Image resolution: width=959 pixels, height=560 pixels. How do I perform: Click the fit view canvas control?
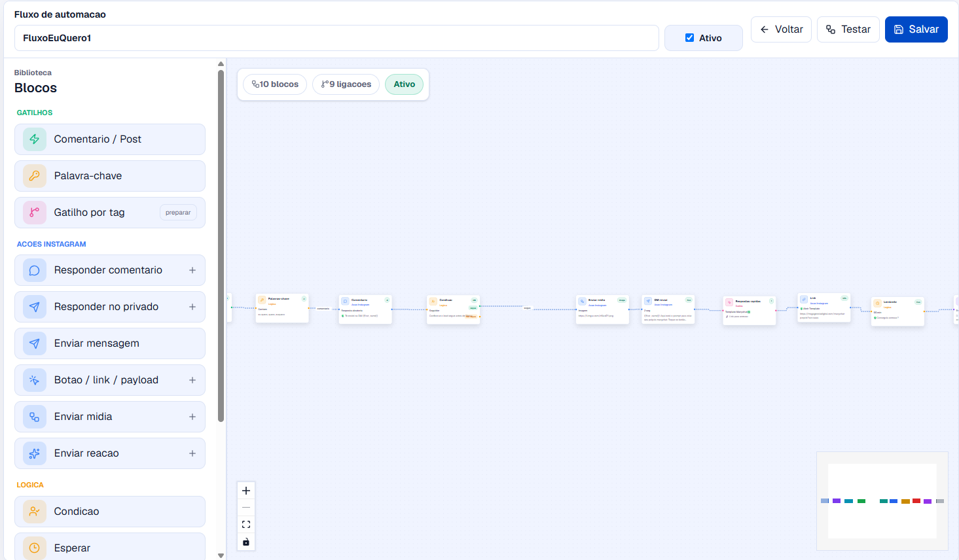246,525
